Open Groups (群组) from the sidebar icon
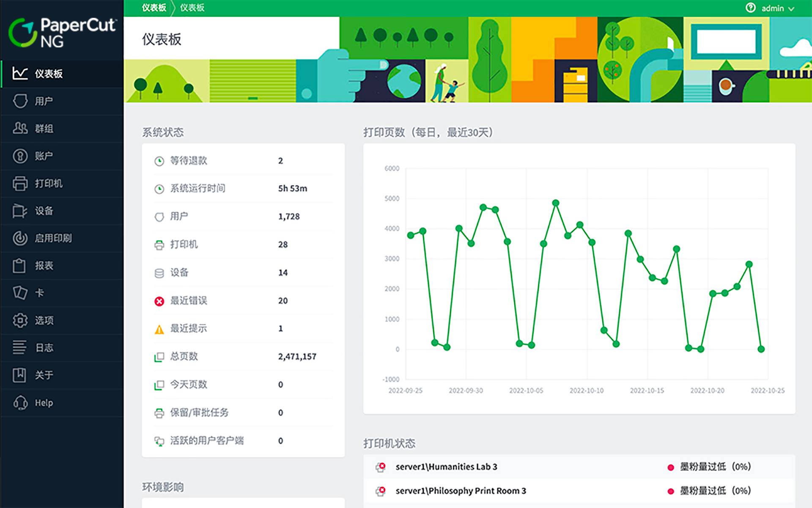This screenshot has height=508, width=812. pos(20,128)
